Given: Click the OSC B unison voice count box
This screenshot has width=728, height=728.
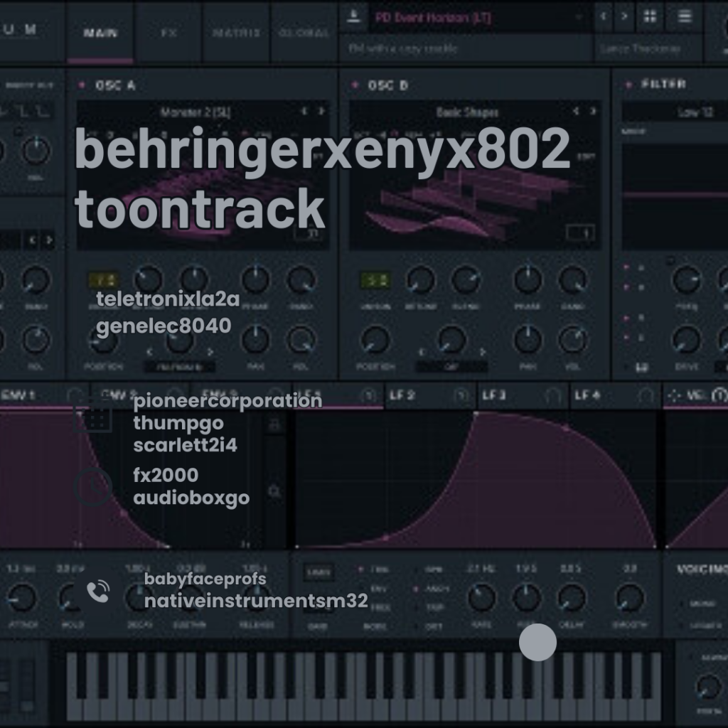Looking at the screenshot, I should point(375,280).
